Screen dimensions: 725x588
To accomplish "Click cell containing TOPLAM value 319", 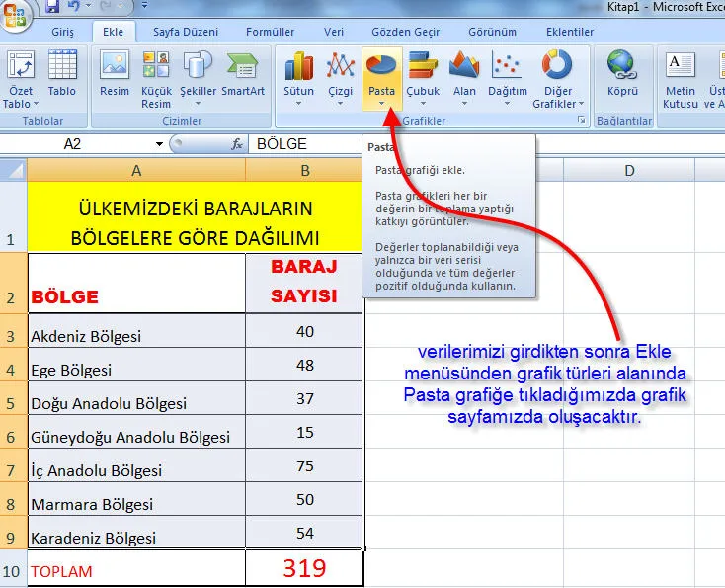I will tap(304, 569).
